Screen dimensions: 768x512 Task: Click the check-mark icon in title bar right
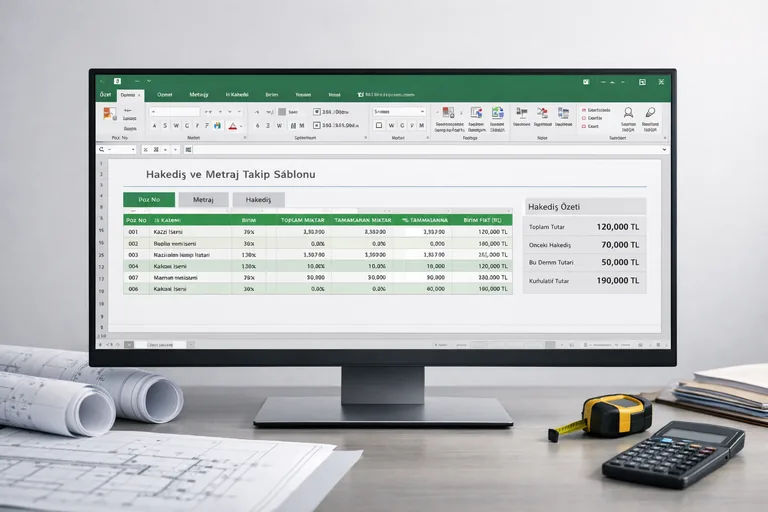pos(586,82)
